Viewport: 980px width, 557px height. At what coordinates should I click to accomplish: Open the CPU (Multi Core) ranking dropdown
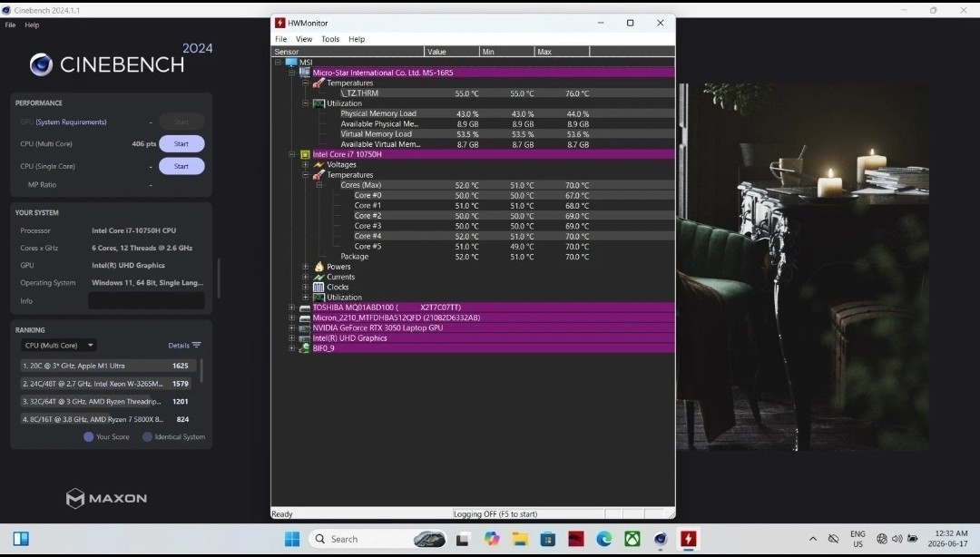(58, 345)
